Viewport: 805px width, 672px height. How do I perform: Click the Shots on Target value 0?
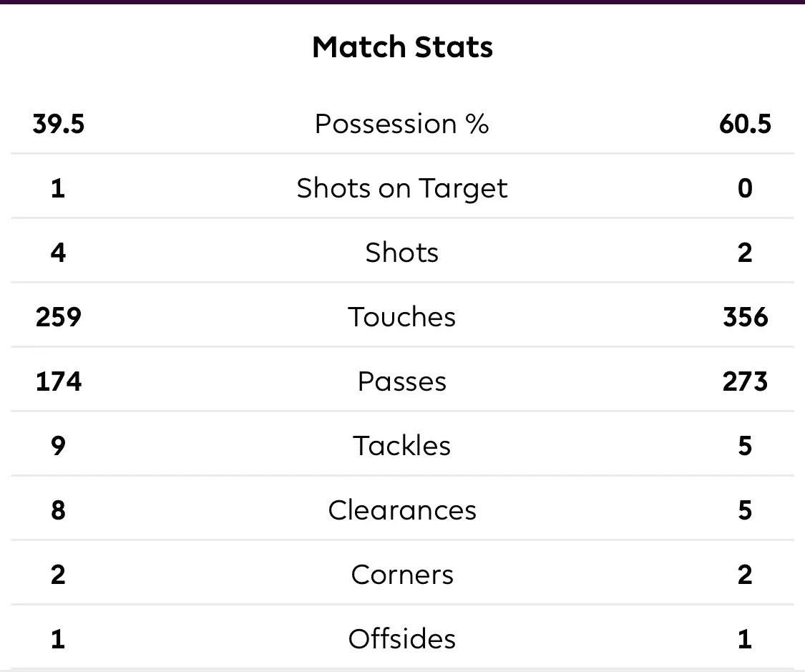pos(745,188)
